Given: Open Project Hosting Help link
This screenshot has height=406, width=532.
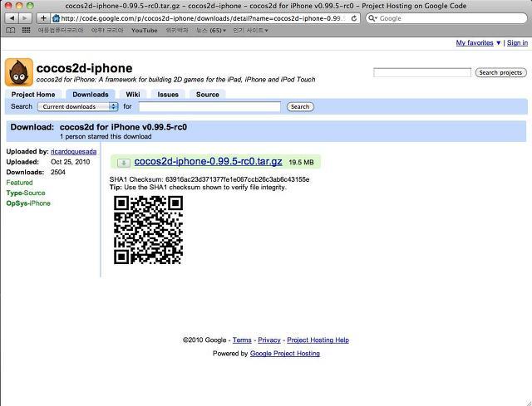Looking at the screenshot, I should click(x=318, y=340).
